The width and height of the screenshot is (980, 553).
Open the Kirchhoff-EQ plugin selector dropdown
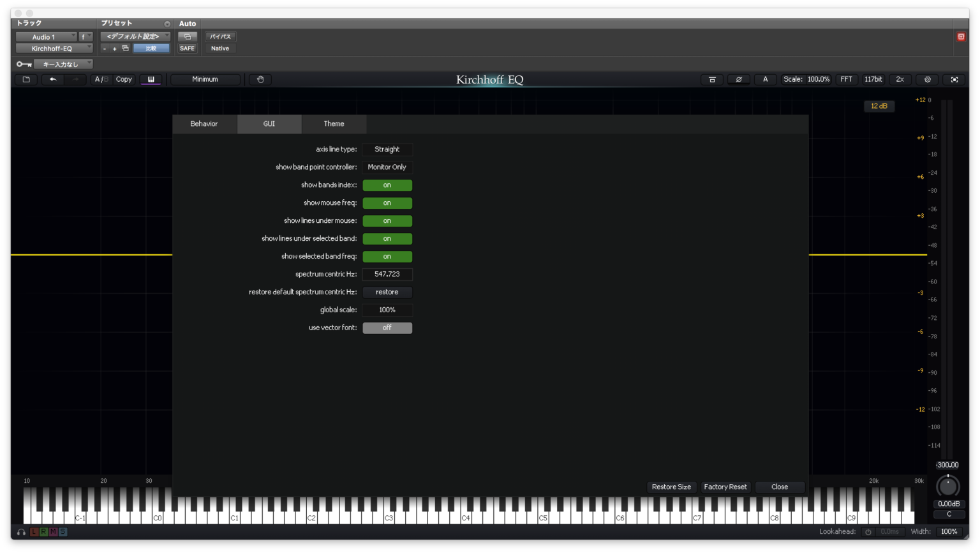click(54, 49)
